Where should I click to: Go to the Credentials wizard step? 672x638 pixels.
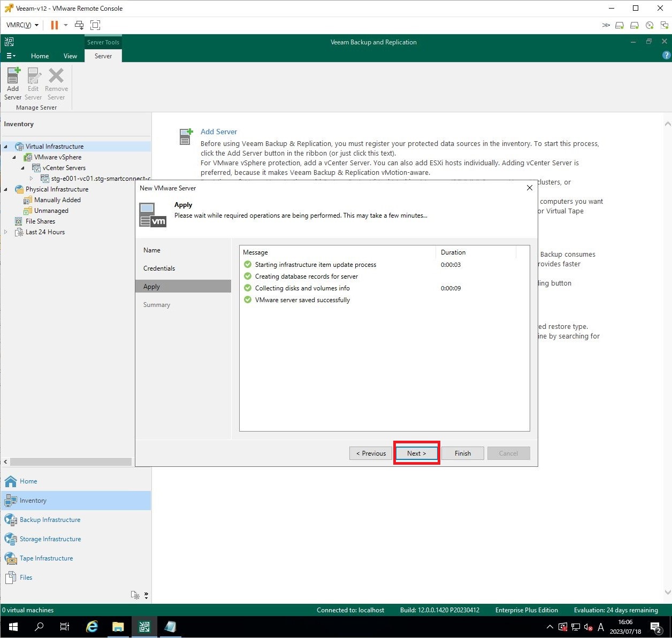tap(159, 268)
